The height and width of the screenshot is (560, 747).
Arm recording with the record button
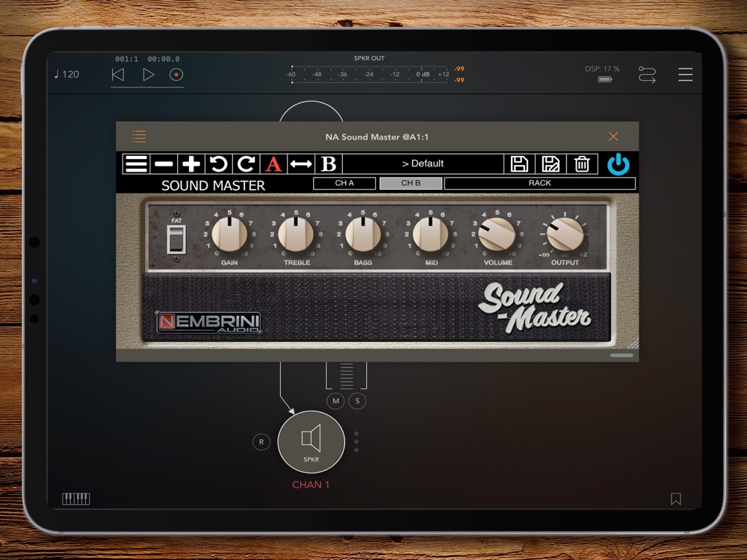click(176, 75)
